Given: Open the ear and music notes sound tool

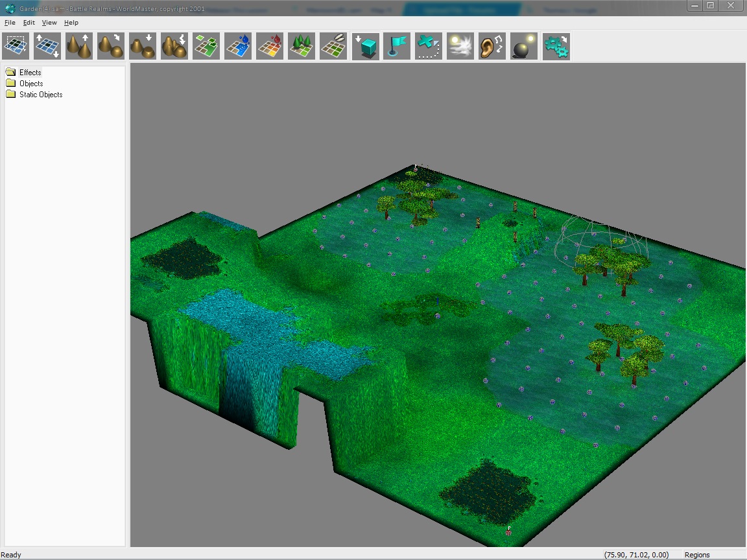Looking at the screenshot, I should point(492,47).
